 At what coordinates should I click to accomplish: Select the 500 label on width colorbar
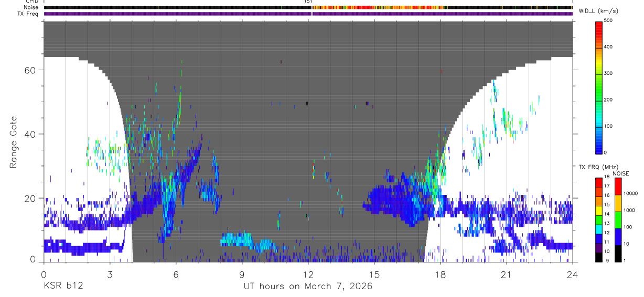tap(609, 21)
